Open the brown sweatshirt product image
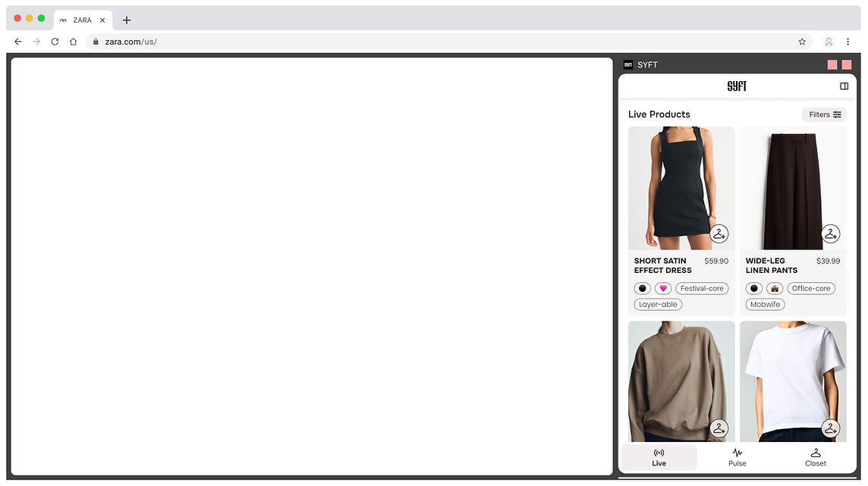Viewport: 868px width, 486px height. click(x=681, y=381)
